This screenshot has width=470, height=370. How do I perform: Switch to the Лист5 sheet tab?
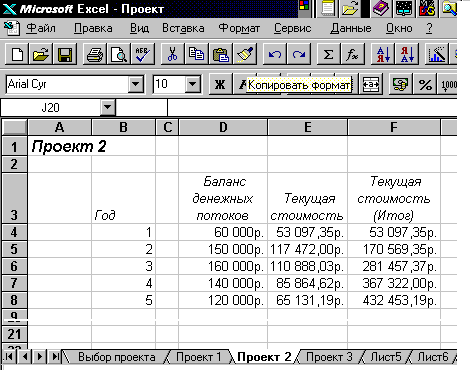(386, 357)
